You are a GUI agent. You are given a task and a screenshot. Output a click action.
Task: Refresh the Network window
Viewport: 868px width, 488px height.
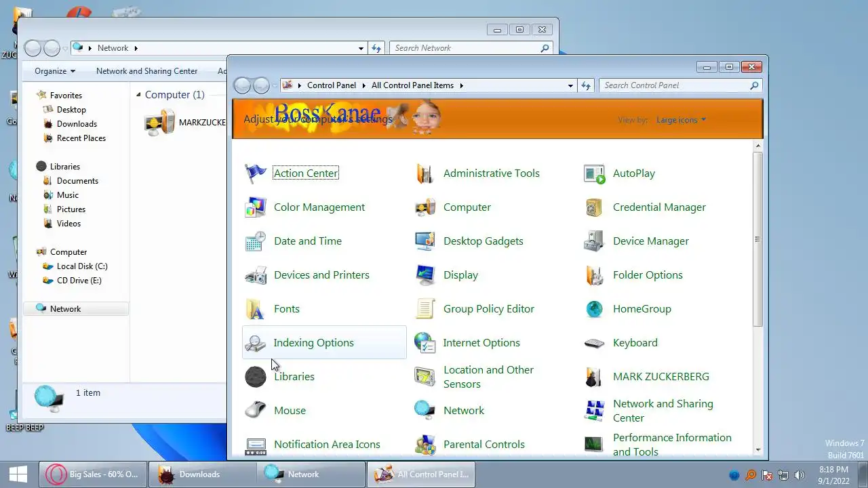pyautogui.click(x=377, y=48)
